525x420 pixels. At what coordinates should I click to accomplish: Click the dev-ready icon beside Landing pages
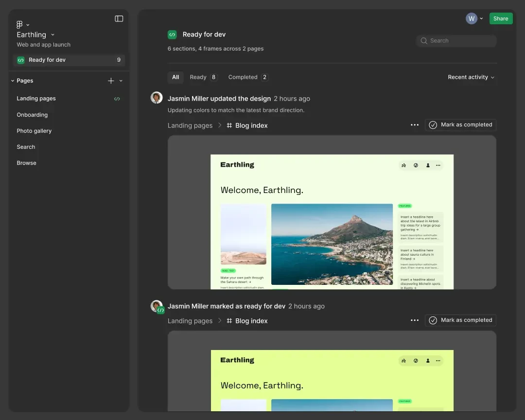(117, 98)
